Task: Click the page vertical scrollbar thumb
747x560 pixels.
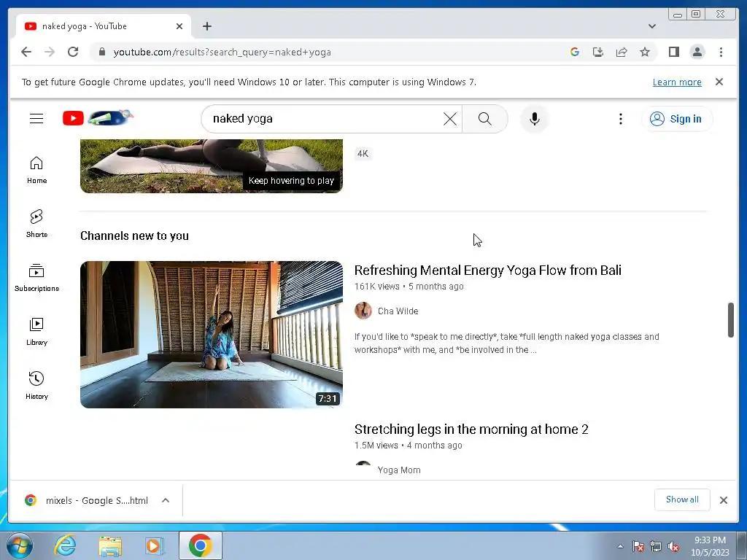Action: pos(731,319)
